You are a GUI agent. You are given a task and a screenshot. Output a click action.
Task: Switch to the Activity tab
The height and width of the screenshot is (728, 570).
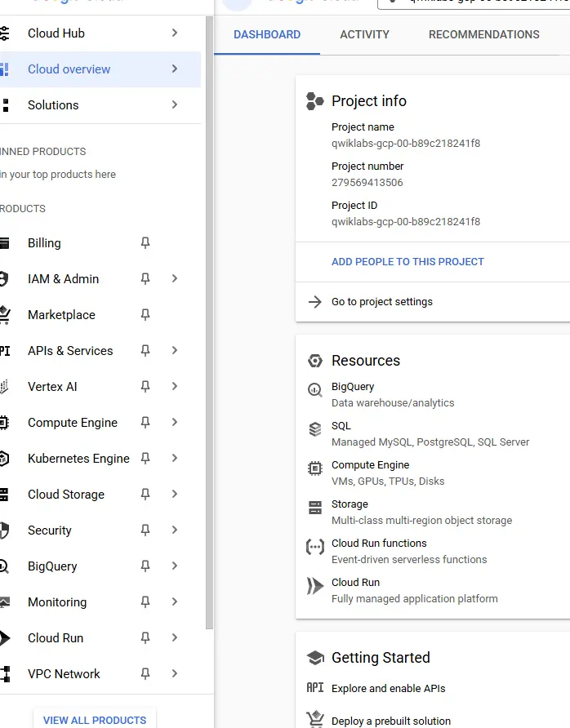point(365,34)
